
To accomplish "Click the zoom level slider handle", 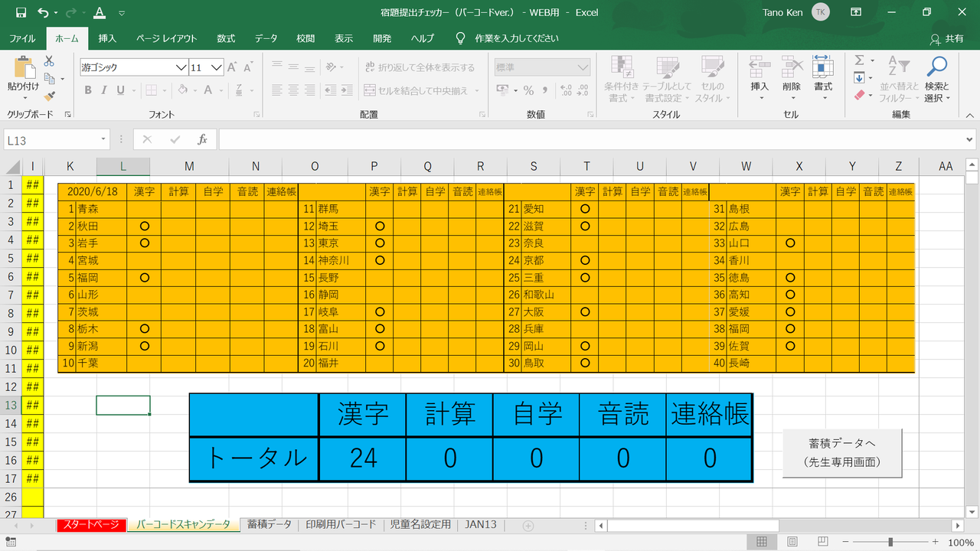I will click(x=890, y=542).
